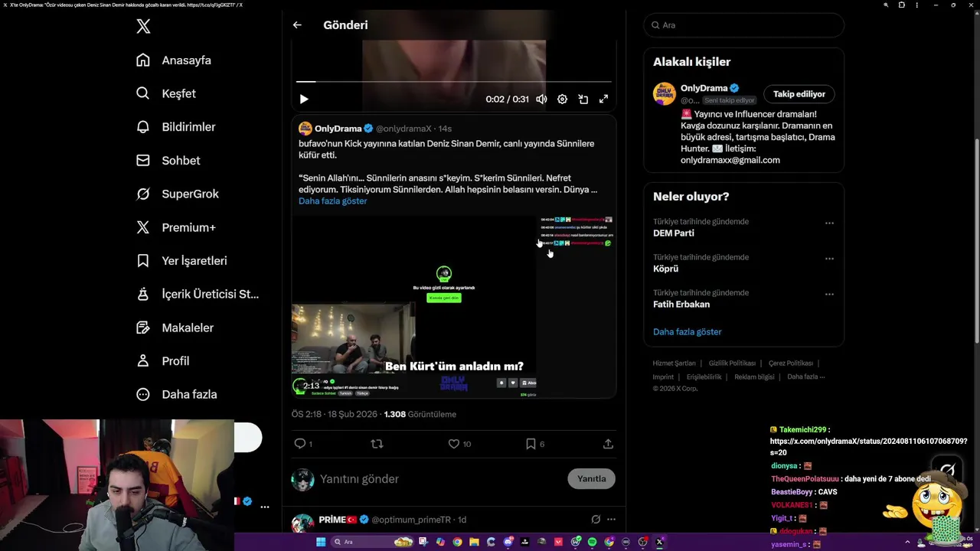Open Premium+ from sidebar
The width and height of the screenshot is (980, 551).
coord(176,227)
